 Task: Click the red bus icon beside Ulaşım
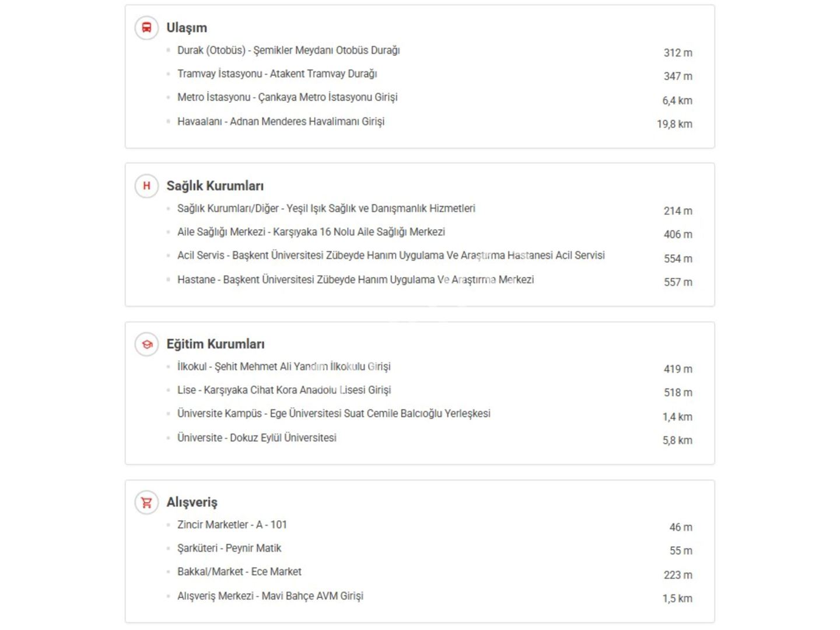coord(146,28)
